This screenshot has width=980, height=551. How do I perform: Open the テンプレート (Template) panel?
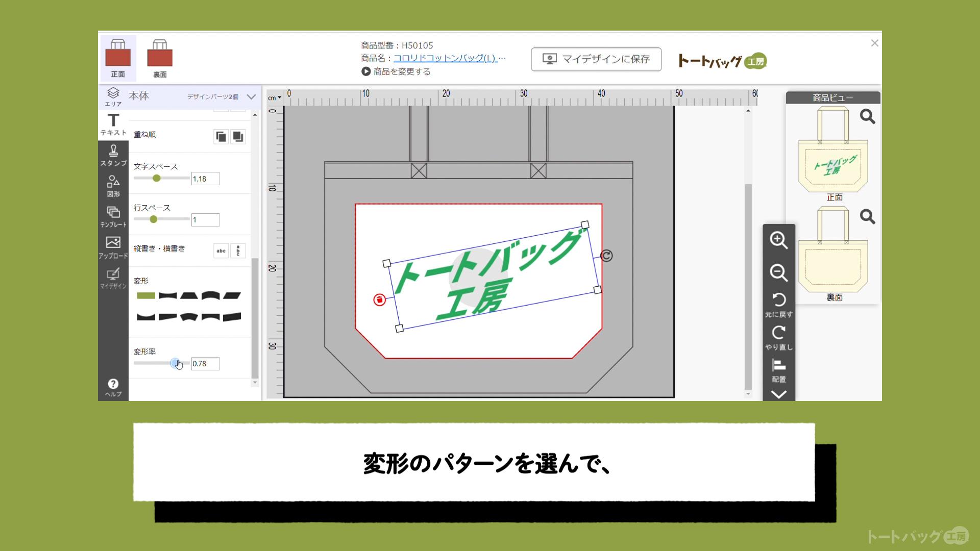(x=113, y=217)
